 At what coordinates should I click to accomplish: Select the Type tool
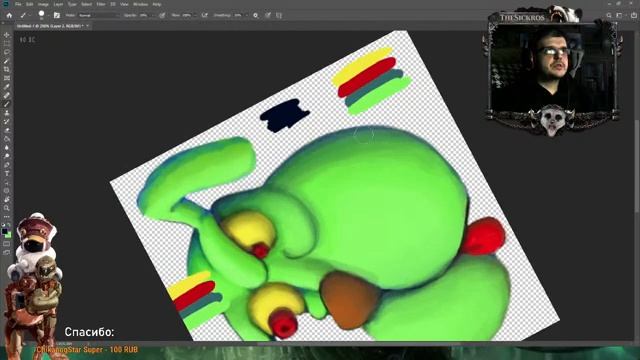pyautogui.click(x=7, y=173)
